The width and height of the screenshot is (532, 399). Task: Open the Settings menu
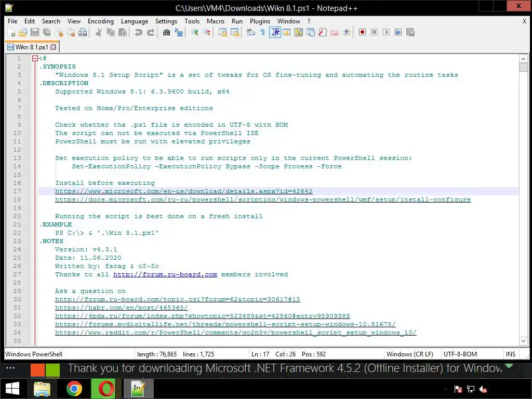(x=166, y=21)
